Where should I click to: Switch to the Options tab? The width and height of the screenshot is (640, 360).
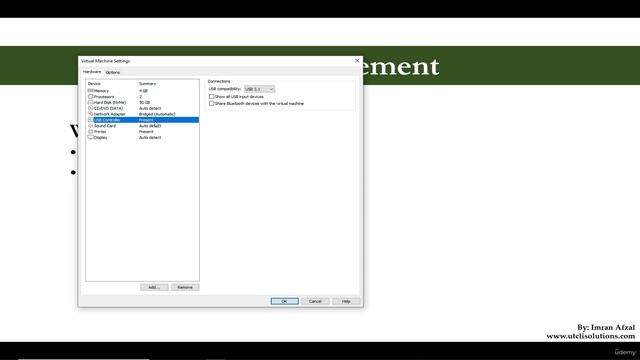pyautogui.click(x=113, y=72)
